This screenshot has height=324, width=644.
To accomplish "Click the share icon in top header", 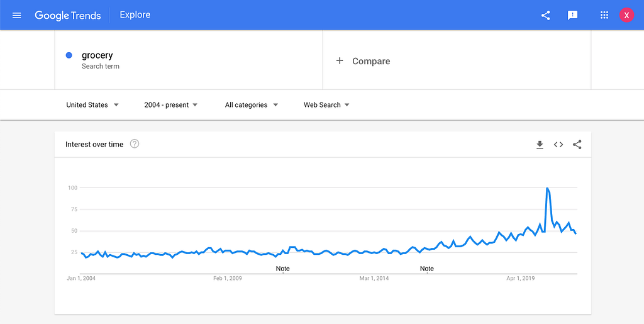I will tap(545, 16).
